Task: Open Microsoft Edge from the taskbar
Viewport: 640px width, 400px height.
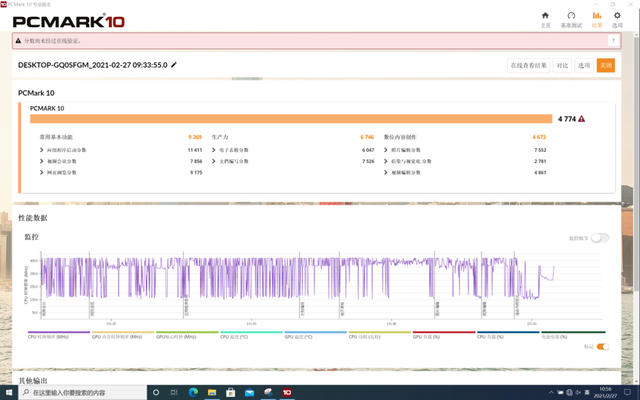Action: [x=193, y=392]
